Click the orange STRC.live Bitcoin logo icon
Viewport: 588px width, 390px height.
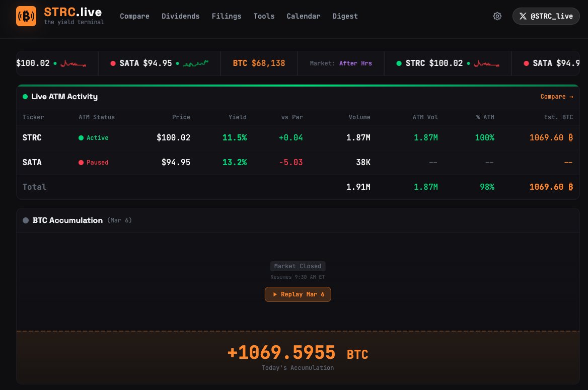tap(26, 16)
